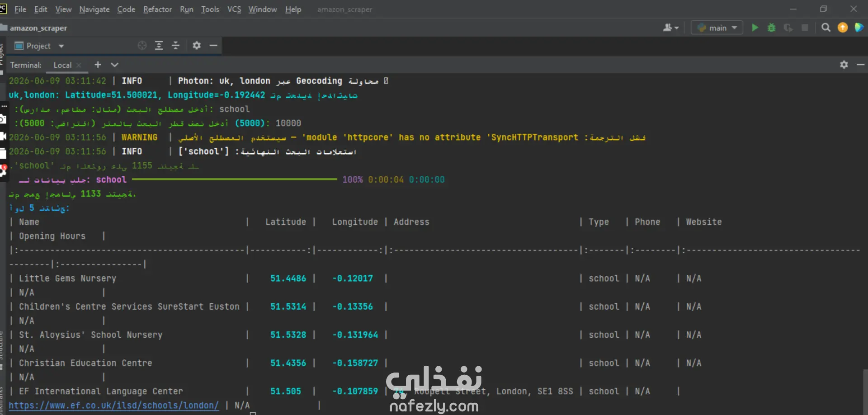Click the Website column header
The width and height of the screenshot is (868, 415).
(703, 222)
